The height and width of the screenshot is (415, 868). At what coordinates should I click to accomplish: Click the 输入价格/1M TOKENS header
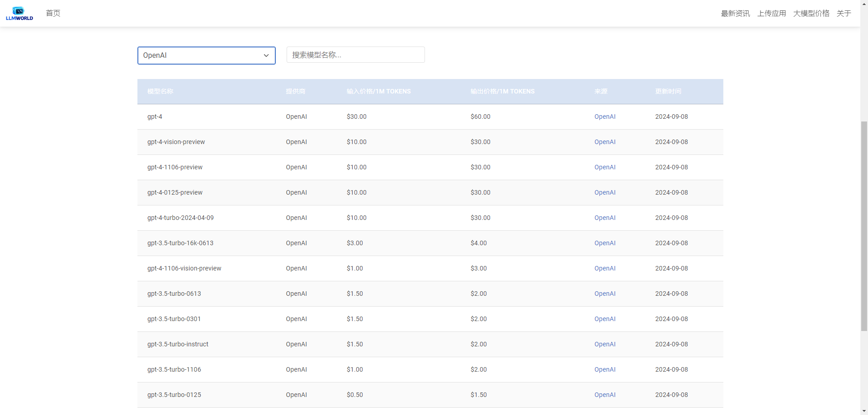(x=379, y=91)
